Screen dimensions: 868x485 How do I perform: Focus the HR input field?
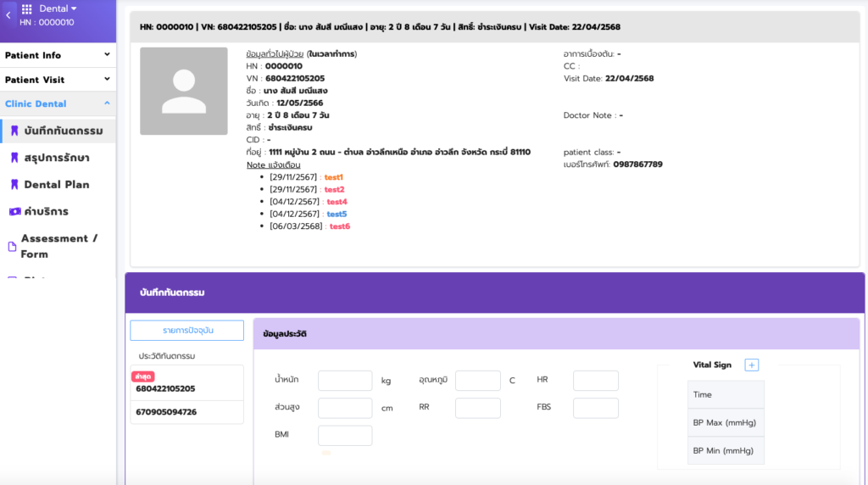[x=595, y=381]
